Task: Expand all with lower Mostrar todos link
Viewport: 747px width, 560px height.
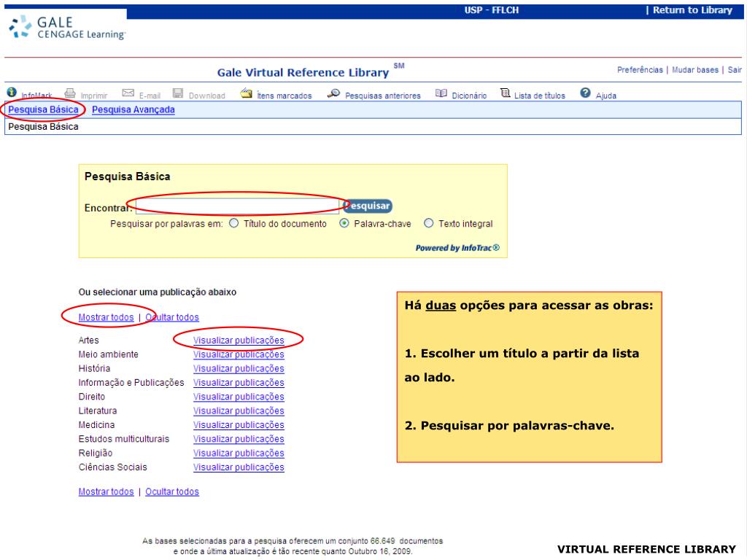Action: tap(107, 491)
